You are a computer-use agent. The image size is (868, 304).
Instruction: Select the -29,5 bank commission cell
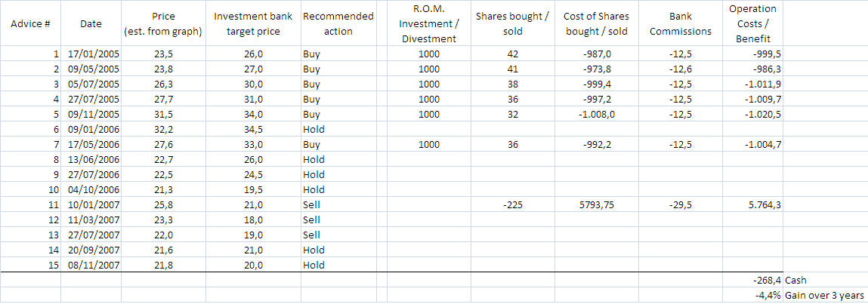pyautogui.click(x=680, y=204)
